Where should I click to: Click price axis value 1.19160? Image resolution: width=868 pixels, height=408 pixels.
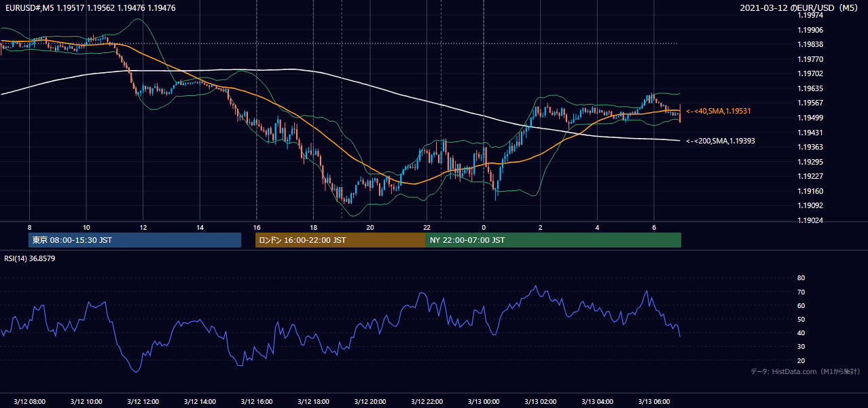[810, 191]
